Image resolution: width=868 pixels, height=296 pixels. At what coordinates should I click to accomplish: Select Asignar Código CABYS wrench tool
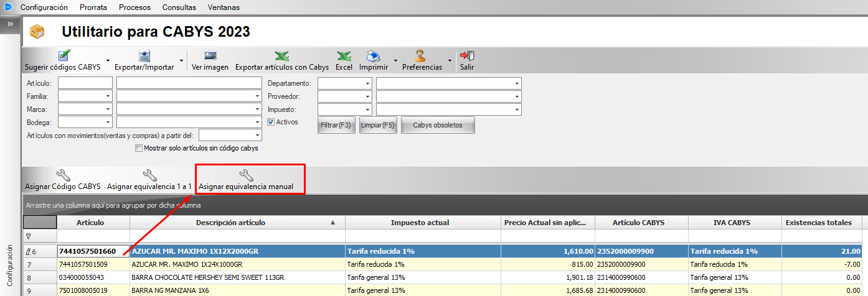point(62,176)
